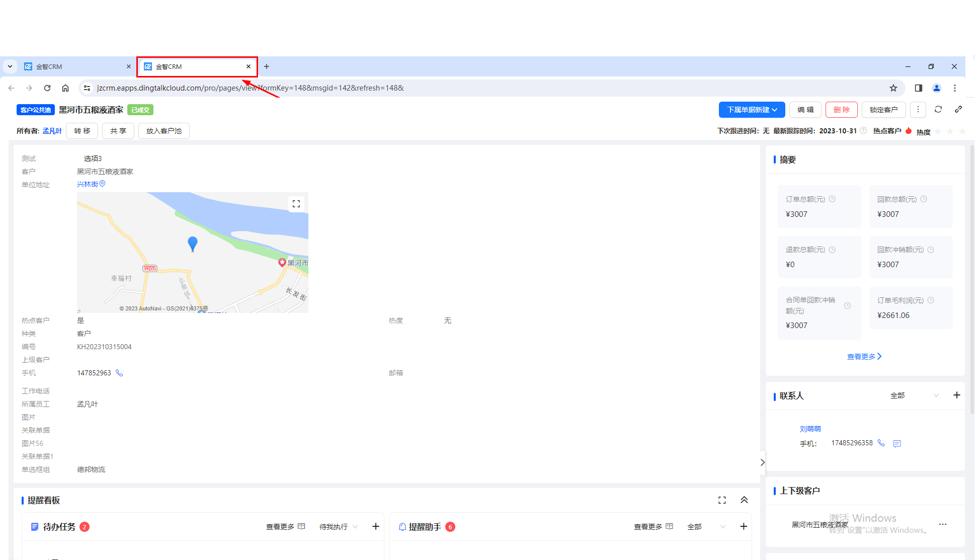This screenshot has height=560, width=980.
Task: Collapse 提醒看板 section double chevron
Action: tap(744, 500)
